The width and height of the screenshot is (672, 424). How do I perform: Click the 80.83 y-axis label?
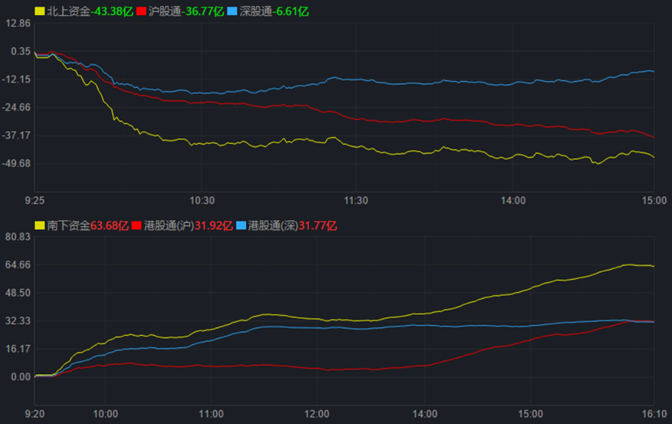17,237
